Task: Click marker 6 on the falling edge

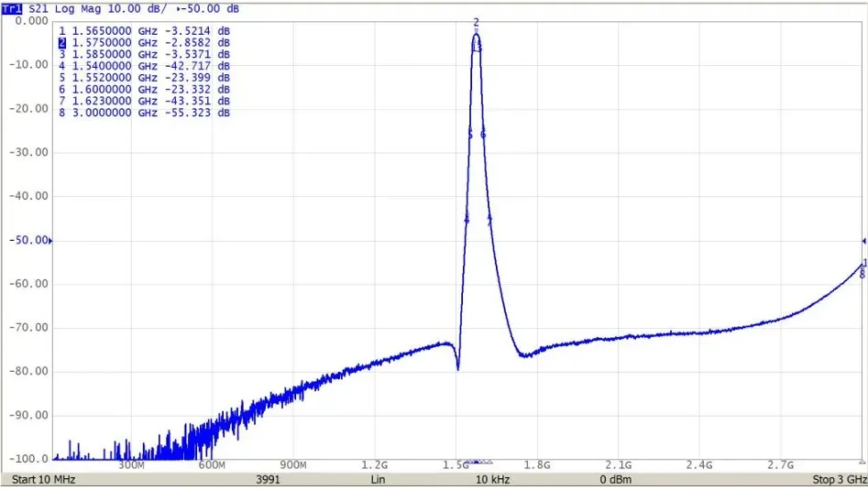Action: (x=483, y=135)
